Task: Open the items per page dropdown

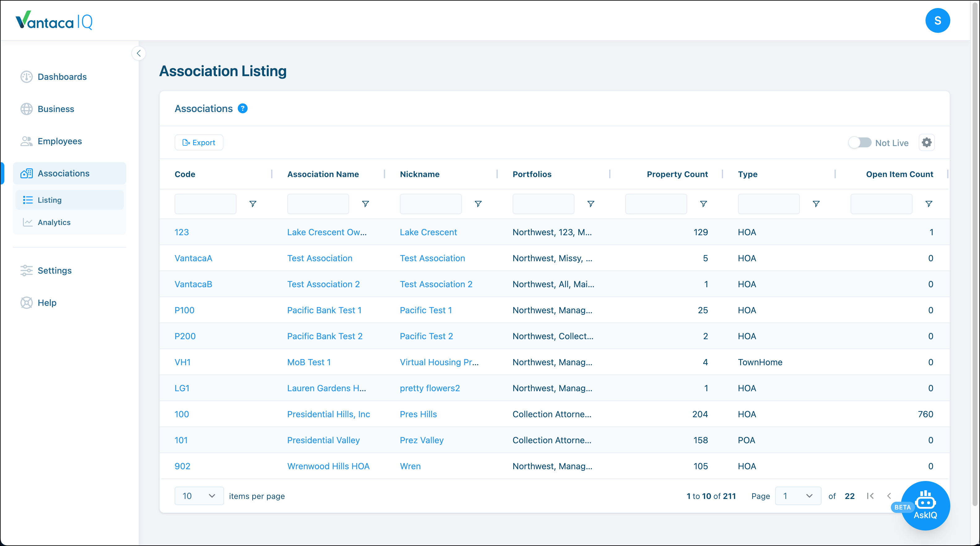Action: click(x=199, y=496)
